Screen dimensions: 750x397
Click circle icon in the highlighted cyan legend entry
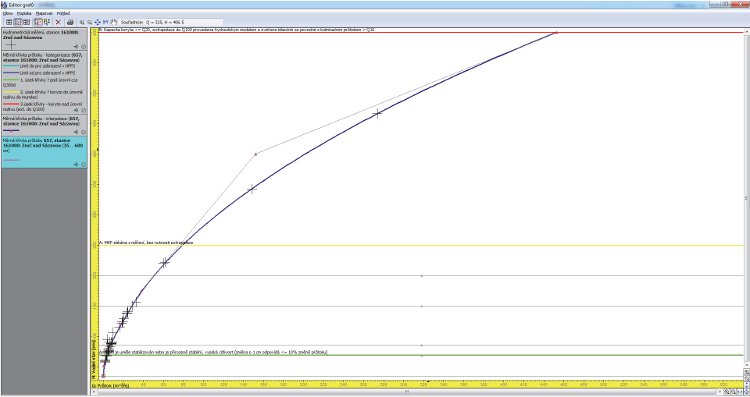point(83,164)
